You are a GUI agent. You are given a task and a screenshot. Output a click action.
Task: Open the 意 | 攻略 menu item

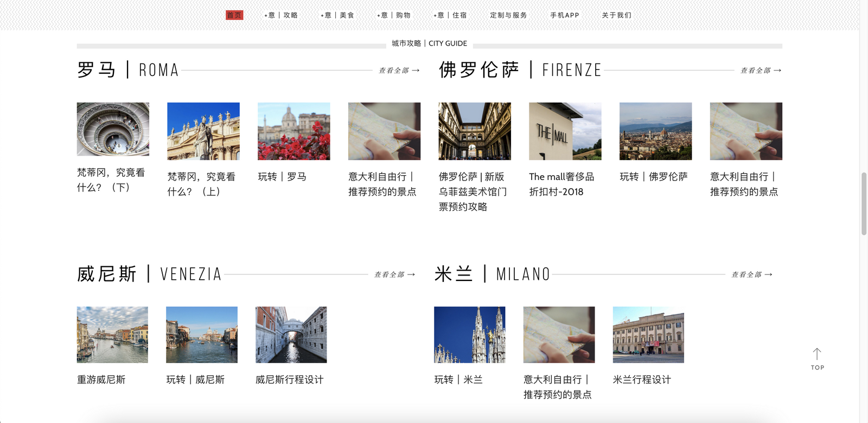point(281,15)
